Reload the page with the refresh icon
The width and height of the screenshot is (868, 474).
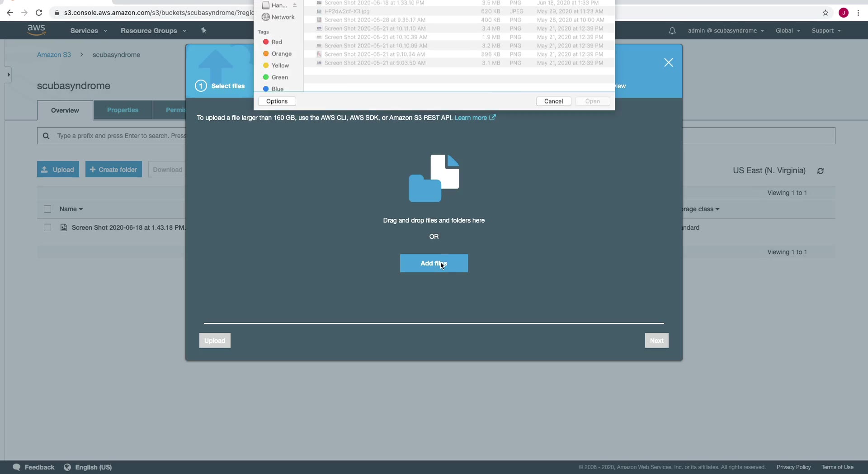pyautogui.click(x=39, y=13)
